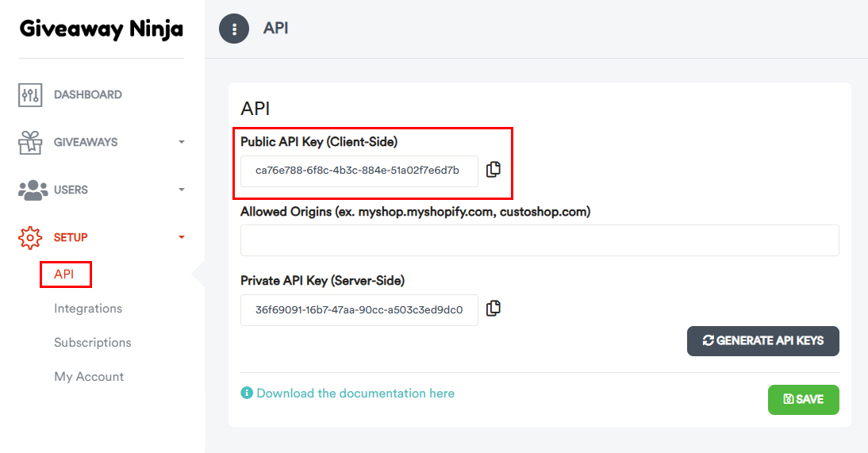Click the three-dot menu icon in header
Image resolution: width=868 pixels, height=453 pixels.
(234, 29)
